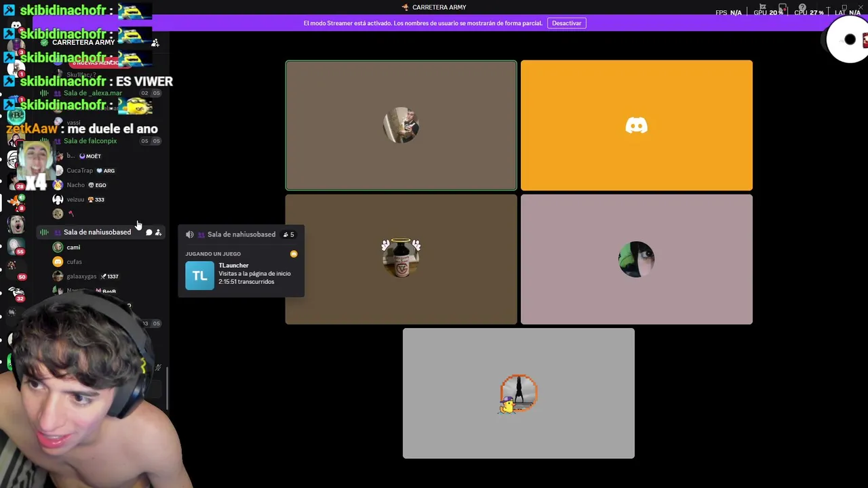Select user cufas in voice channel
Image resolution: width=868 pixels, height=488 pixels.
point(74,262)
